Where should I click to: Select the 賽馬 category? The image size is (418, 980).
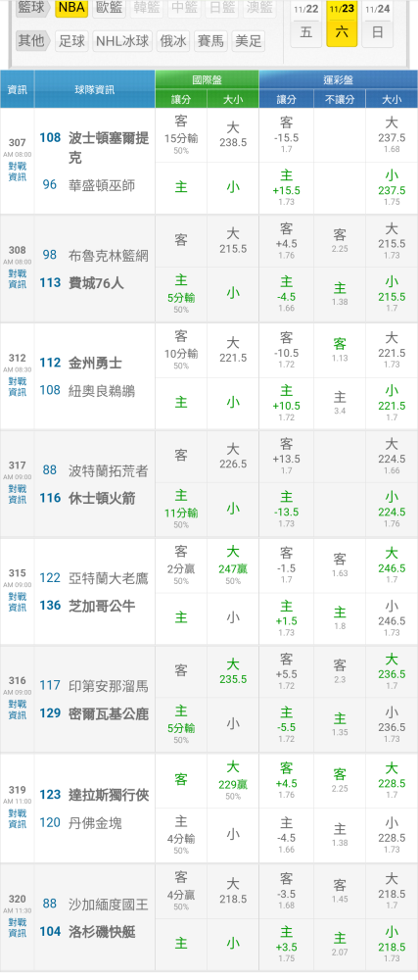click(x=210, y=41)
